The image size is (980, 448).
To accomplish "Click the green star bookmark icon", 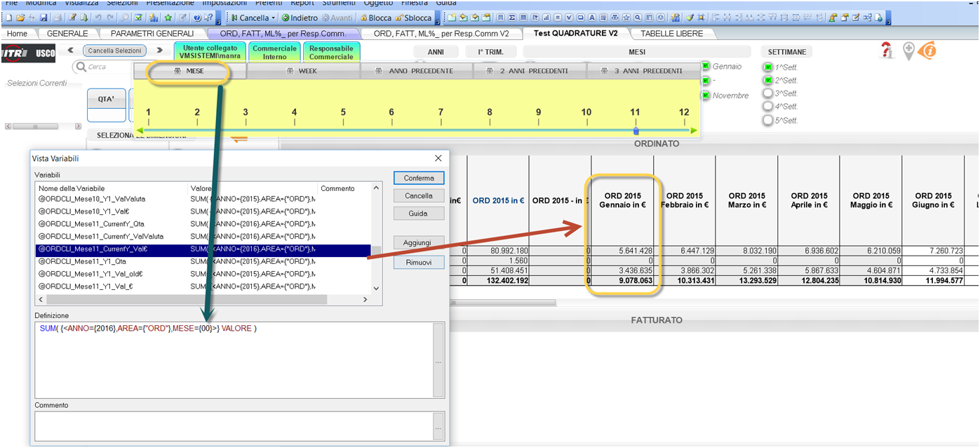I will (x=168, y=18).
